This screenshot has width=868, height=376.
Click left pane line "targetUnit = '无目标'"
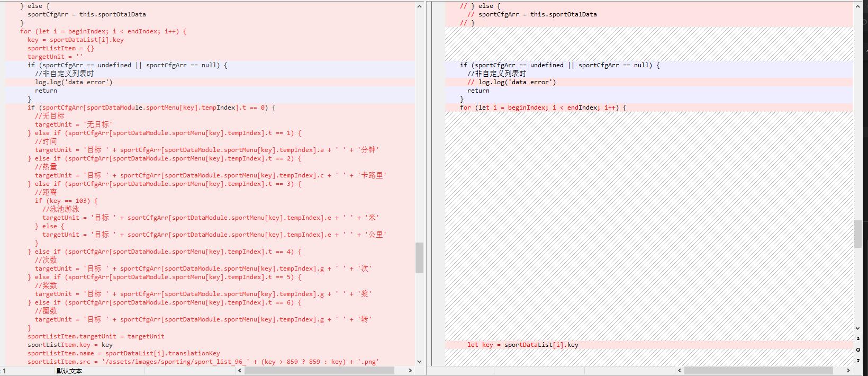click(74, 124)
